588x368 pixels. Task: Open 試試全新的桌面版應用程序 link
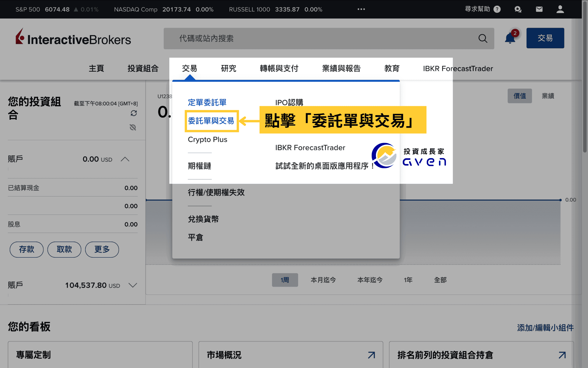(x=325, y=166)
